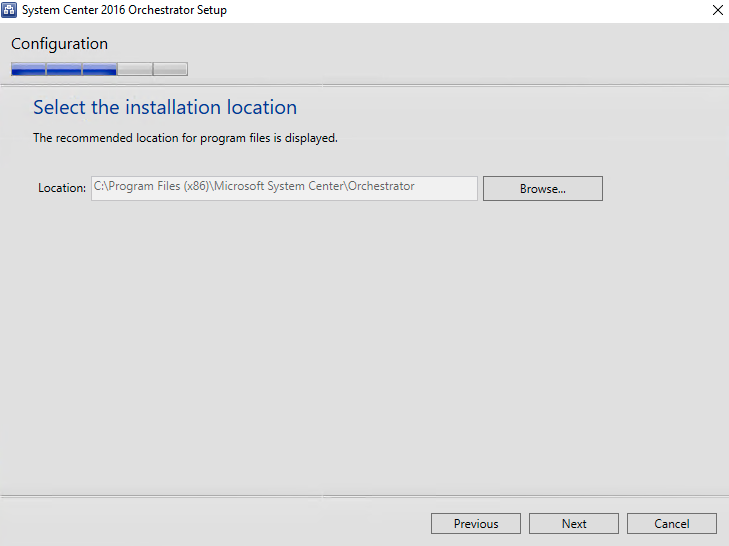Click the third filled progress segment
This screenshot has width=729, height=546.
[99, 69]
